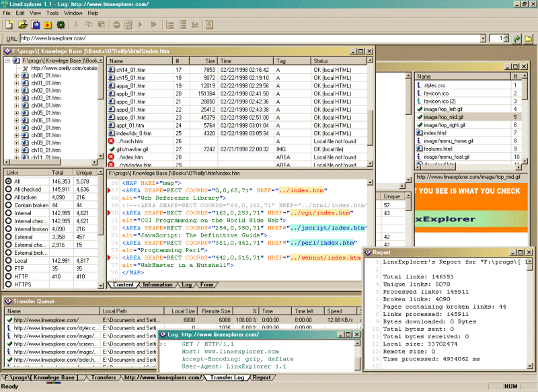
Task: Click the yellow folder icon beside Go arrow
Action: pyautogui.click(x=528, y=39)
